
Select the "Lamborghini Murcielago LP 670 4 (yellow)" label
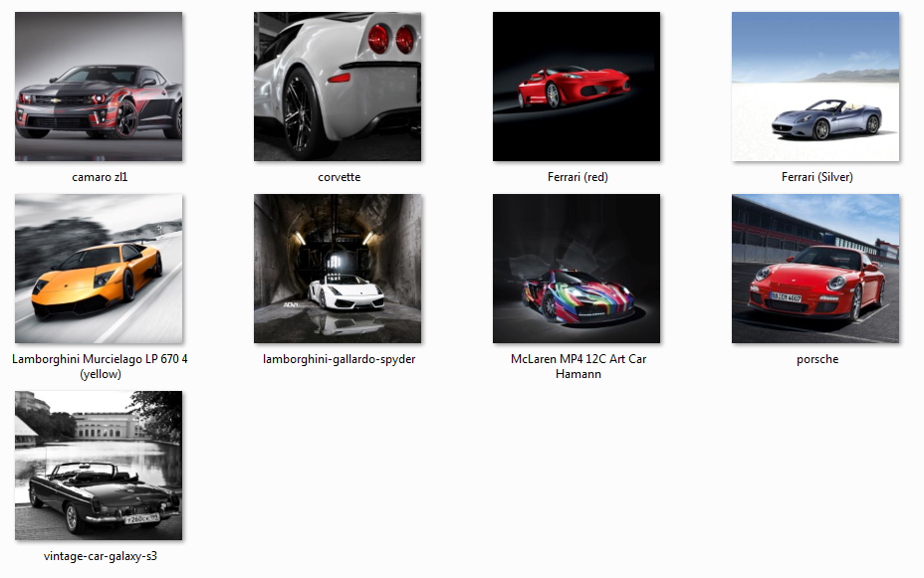tap(100, 366)
